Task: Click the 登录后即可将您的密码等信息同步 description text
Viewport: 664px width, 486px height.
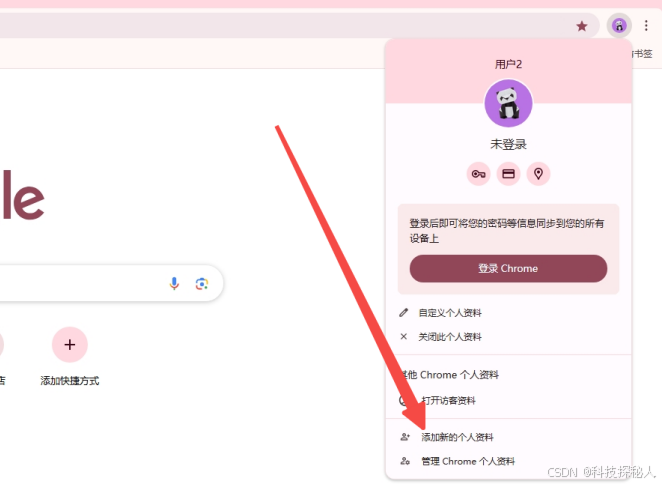Action: coord(506,231)
